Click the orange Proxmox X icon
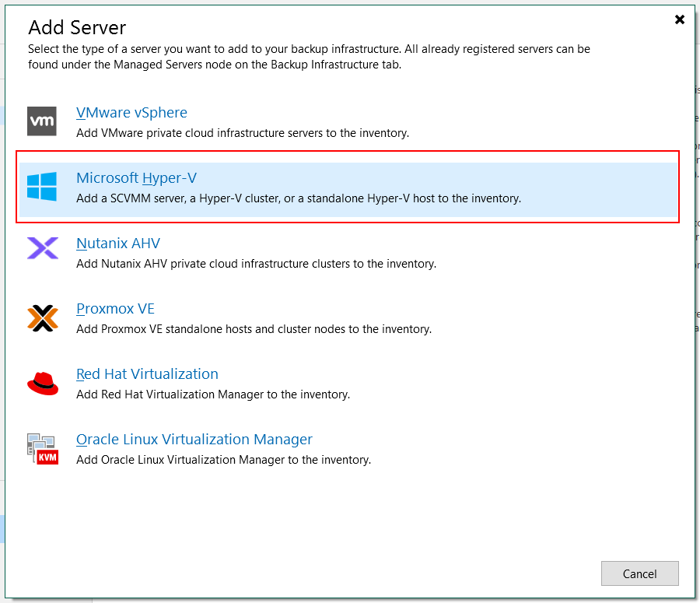The width and height of the screenshot is (700, 603). coord(43,318)
